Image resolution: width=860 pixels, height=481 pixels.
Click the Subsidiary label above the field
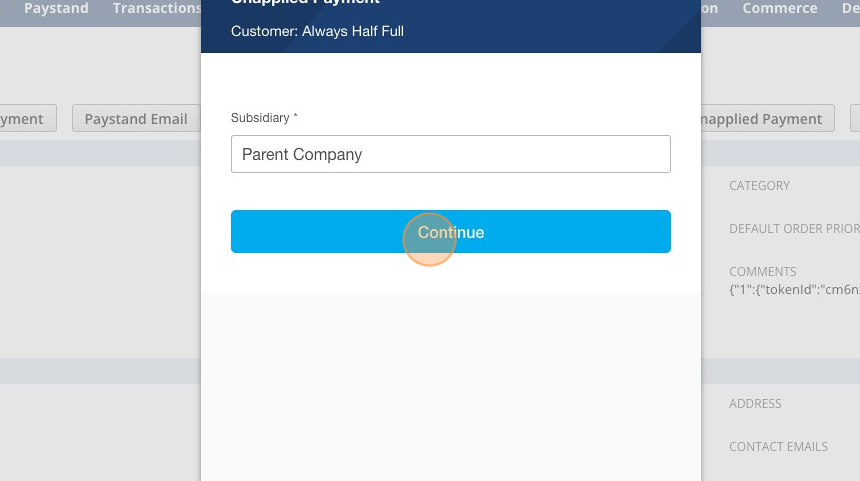pyautogui.click(x=264, y=118)
